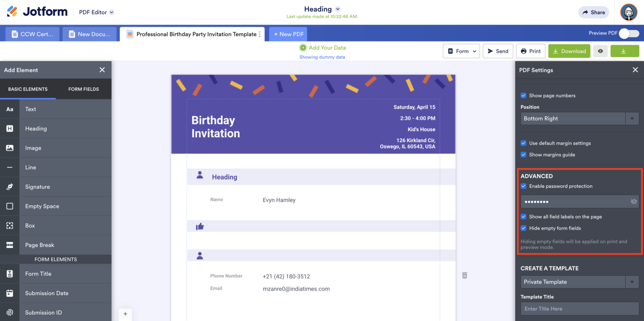Open the page numbers Position dropdown
Image resolution: width=644 pixels, height=321 pixels.
coord(631,118)
